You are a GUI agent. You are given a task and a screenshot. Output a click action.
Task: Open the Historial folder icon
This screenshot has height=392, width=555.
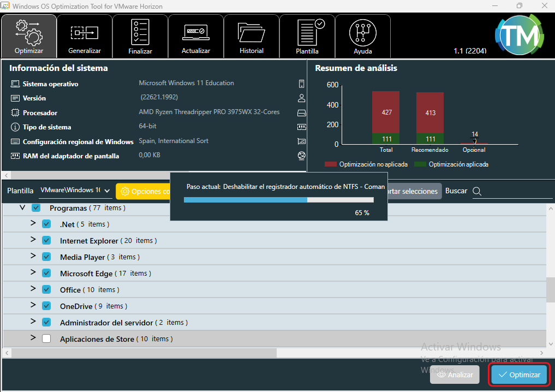pyautogui.click(x=251, y=32)
